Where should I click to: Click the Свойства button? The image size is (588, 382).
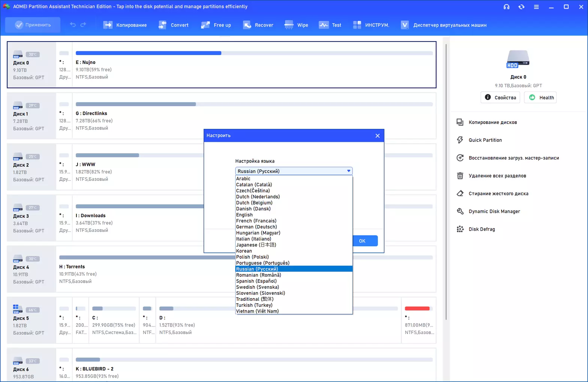(x=500, y=97)
